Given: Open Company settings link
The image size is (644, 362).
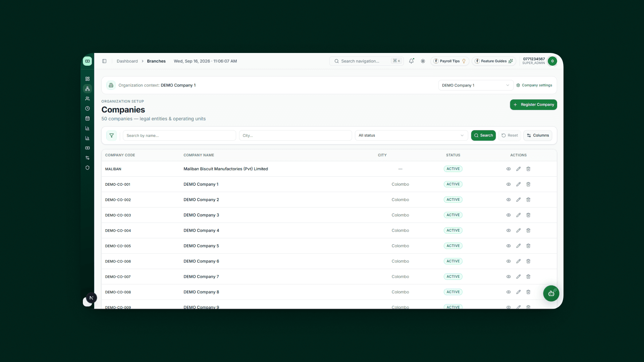Looking at the screenshot, I should point(534,85).
